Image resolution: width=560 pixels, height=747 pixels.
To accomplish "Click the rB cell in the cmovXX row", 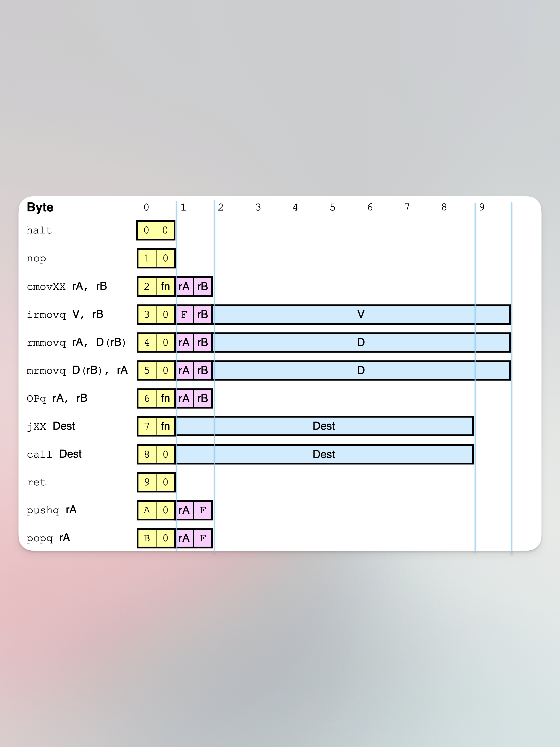I will click(x=203, y=286).
